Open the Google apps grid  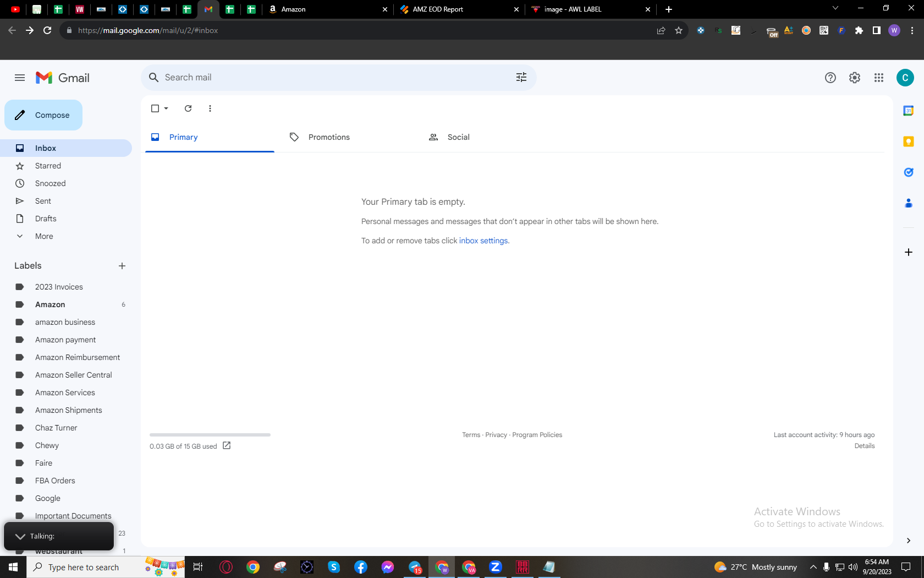(879, 78)
